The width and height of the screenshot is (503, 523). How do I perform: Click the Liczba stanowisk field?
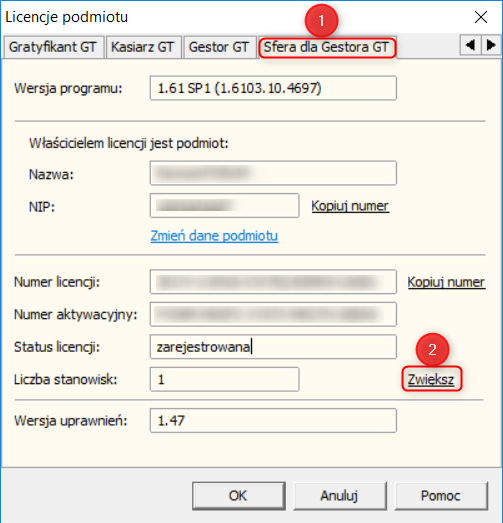coord(224,379)
